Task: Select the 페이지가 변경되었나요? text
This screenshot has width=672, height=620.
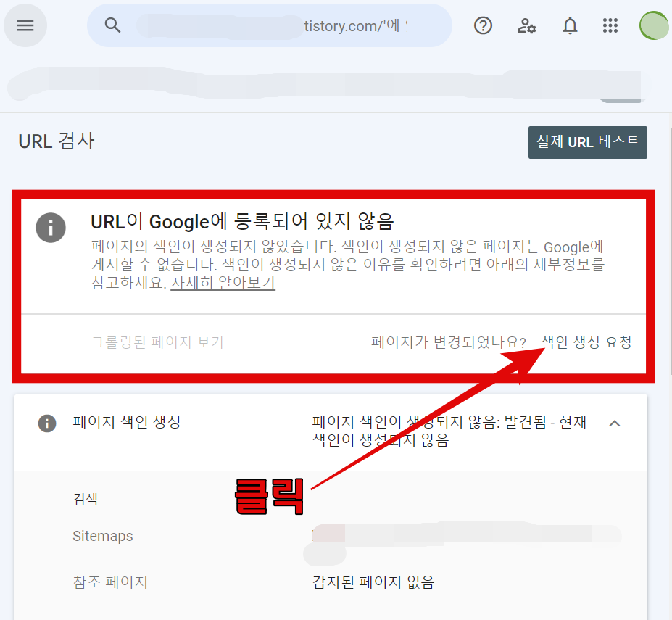Action: pyautogui.click(x=448, y=342)
